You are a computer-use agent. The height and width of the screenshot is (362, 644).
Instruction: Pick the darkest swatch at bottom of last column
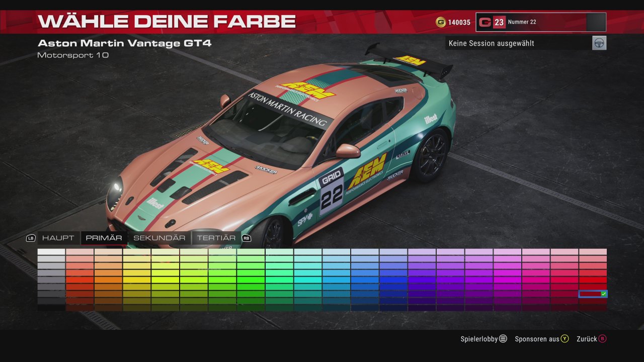(593, 308)
